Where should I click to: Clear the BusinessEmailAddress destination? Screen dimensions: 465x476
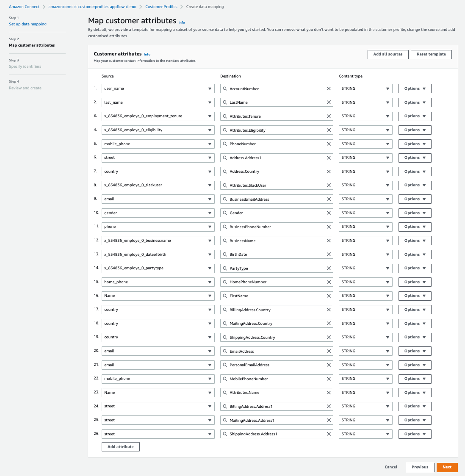(329, 199)
